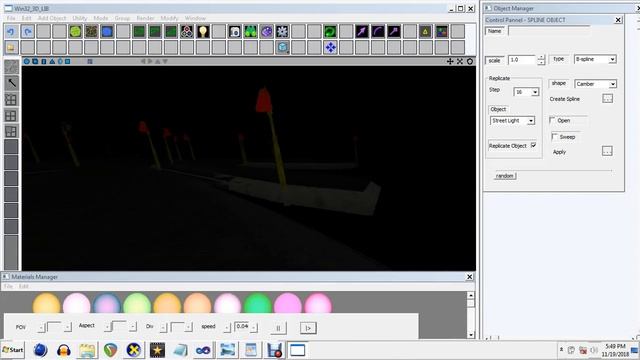The height and width of the screenshot is (360, 640).
Task: Click the scale value field showing 1.0
Action: tap(522, 60)
